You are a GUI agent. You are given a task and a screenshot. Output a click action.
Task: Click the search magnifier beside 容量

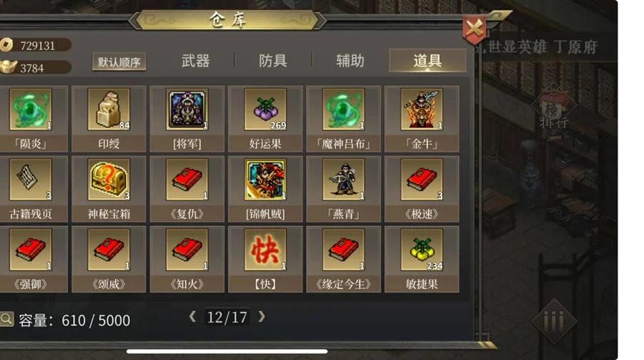coord(6,319)
